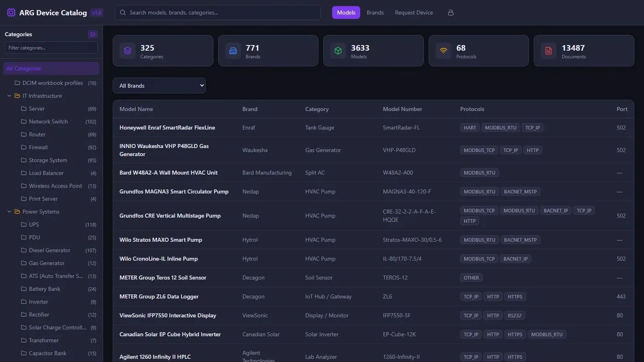
Task: Switch to the Models tab
Action: tap(346, 12)
